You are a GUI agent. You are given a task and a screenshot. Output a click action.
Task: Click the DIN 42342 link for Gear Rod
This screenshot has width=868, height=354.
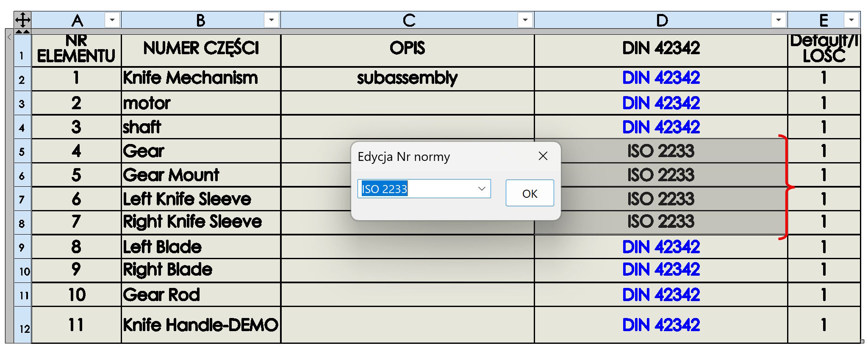(x=660, y=295)
